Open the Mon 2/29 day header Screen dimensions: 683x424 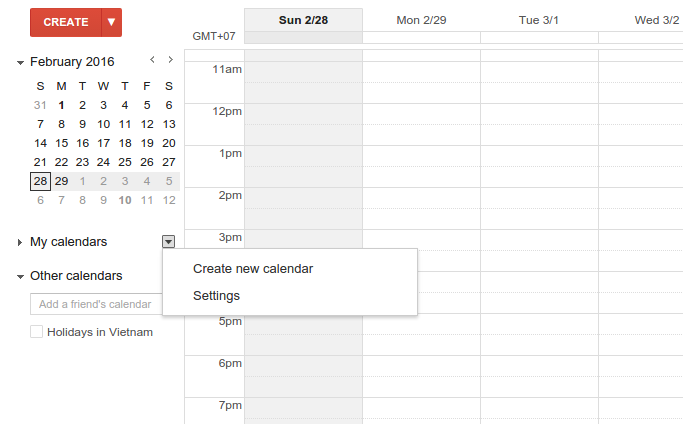click(x=421, y=19)
